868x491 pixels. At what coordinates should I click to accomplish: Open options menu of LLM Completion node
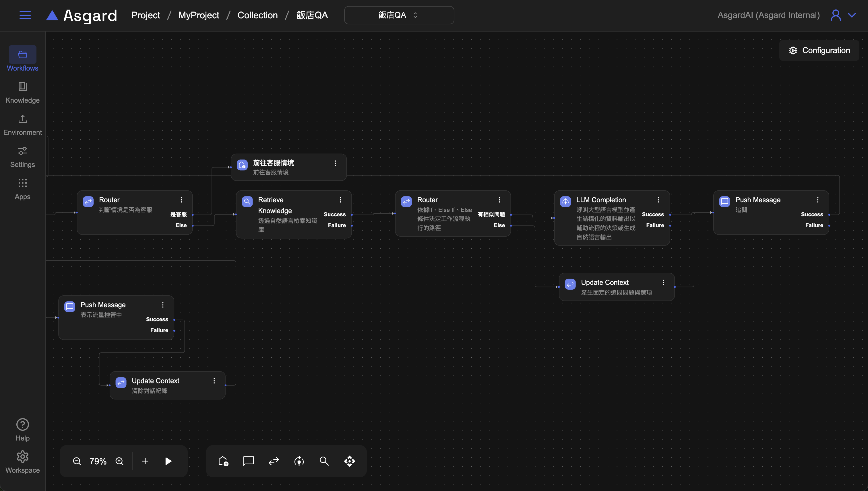tap(658, 200)
